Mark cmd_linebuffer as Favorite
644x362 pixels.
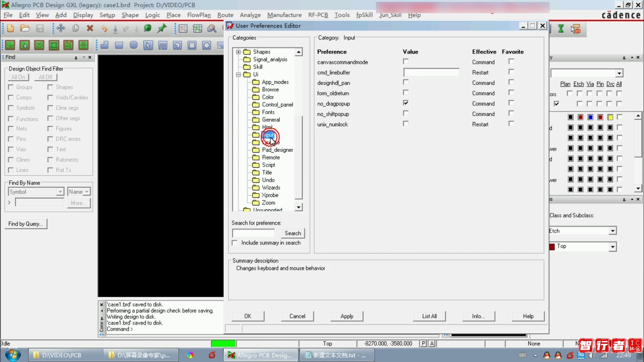tap(511, 72)
